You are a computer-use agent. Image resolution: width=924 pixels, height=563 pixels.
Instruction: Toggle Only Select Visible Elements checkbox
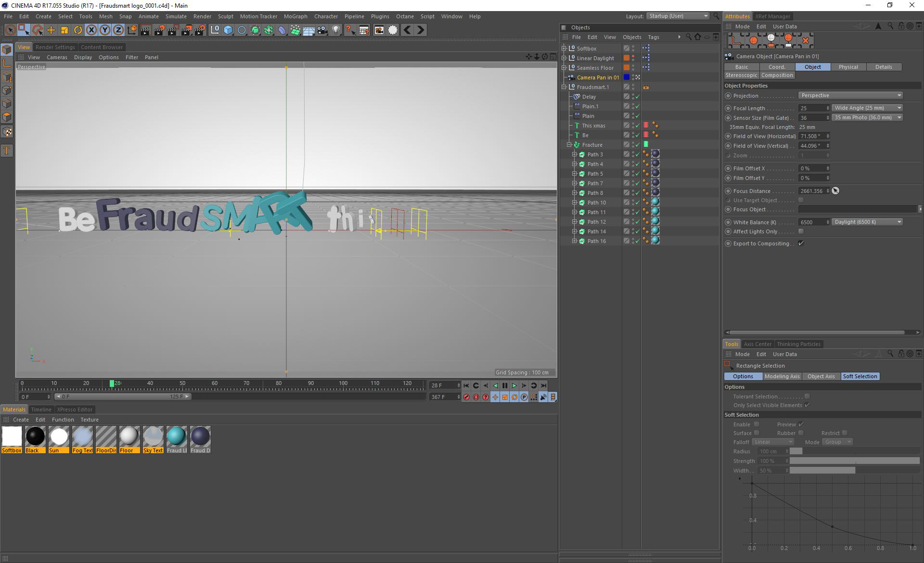[807, 405]
